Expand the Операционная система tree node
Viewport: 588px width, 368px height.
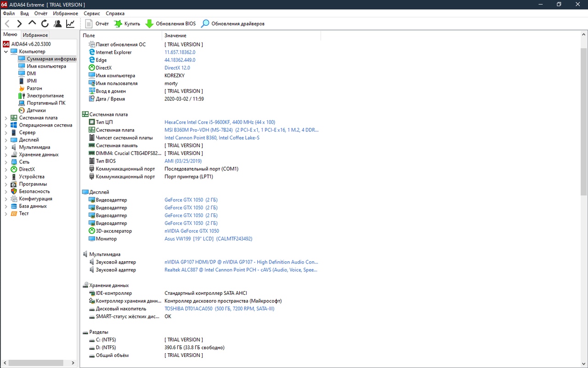(6, 125)
